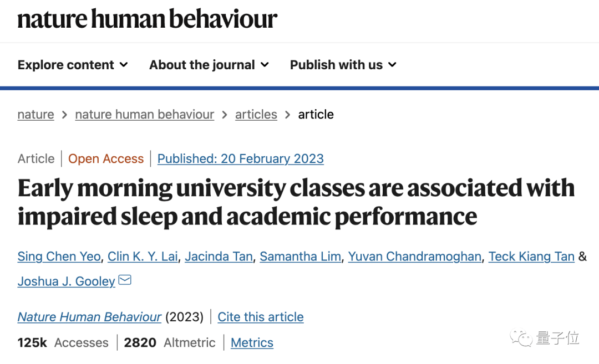The height and width of the screenshot is (364, 599).
Task: View author Yuvan Chandramoghan
Action: 414,257
